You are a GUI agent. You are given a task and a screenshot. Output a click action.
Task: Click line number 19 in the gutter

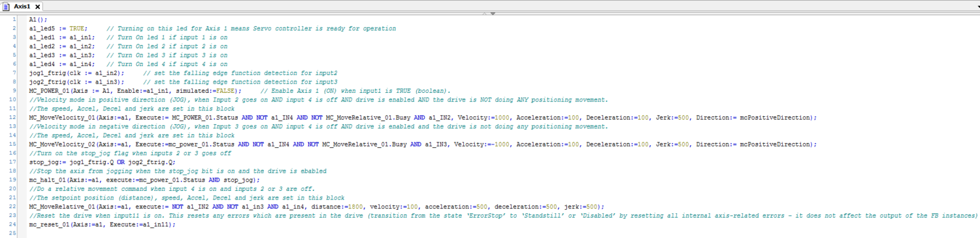pyautogui.click(x=13, y=180)
